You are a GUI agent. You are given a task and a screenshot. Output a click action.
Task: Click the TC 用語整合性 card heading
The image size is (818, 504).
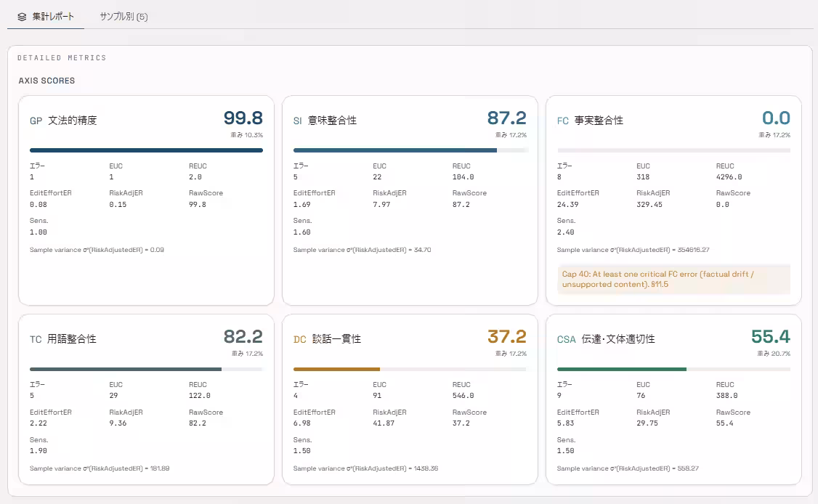tap(63, 339)
